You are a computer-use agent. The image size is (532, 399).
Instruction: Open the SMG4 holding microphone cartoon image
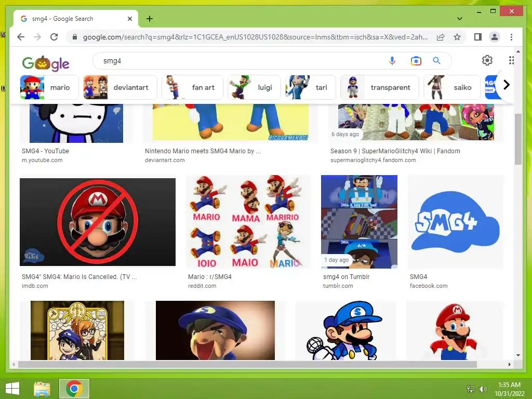345,330
